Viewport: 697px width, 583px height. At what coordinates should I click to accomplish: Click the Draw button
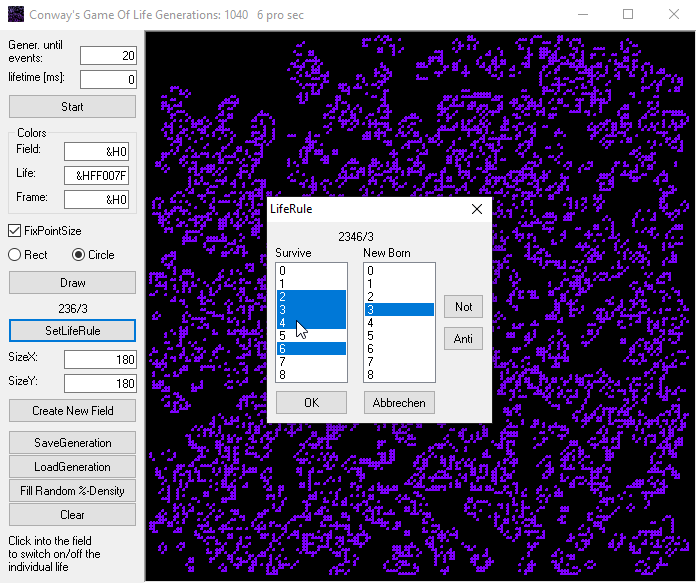(72, 283)
